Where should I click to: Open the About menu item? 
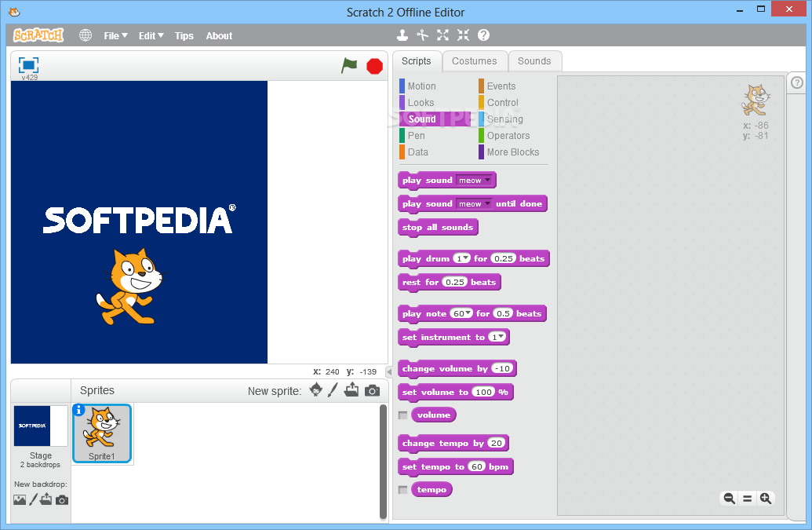219,36
